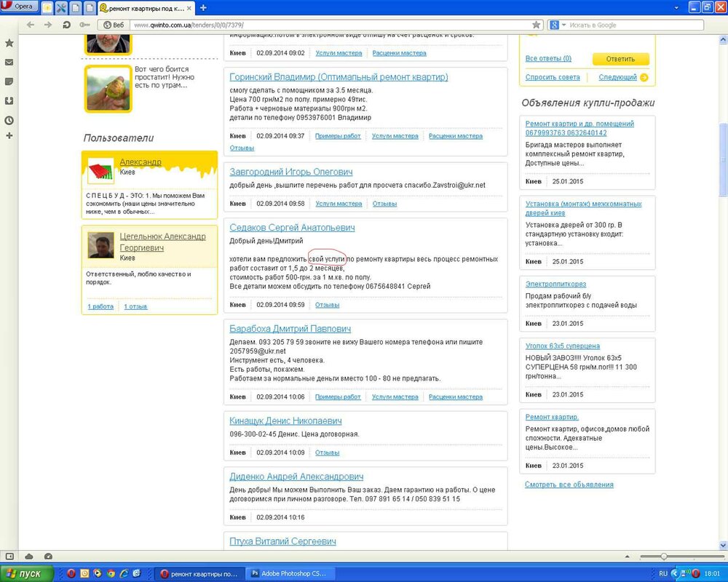This screenshot has width=728, height=582.
Task: Open the bookmarks star panel in Opera sidebar
Action: tap(9, 42)
